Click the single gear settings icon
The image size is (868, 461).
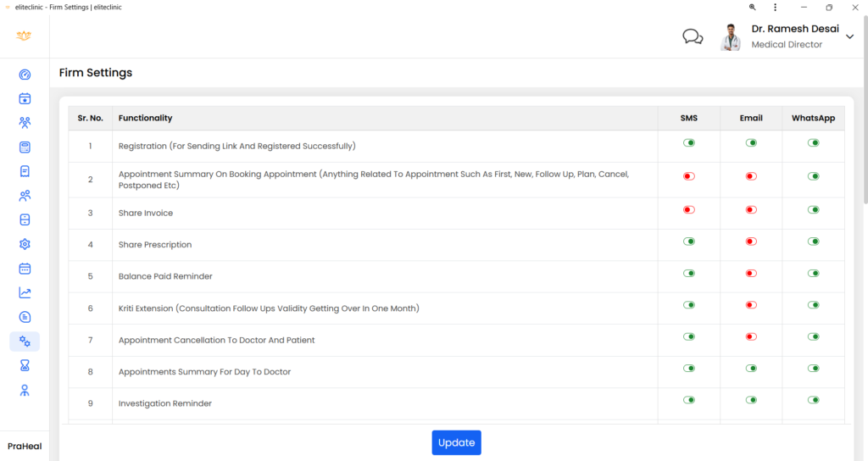click(x=25, y=244)
